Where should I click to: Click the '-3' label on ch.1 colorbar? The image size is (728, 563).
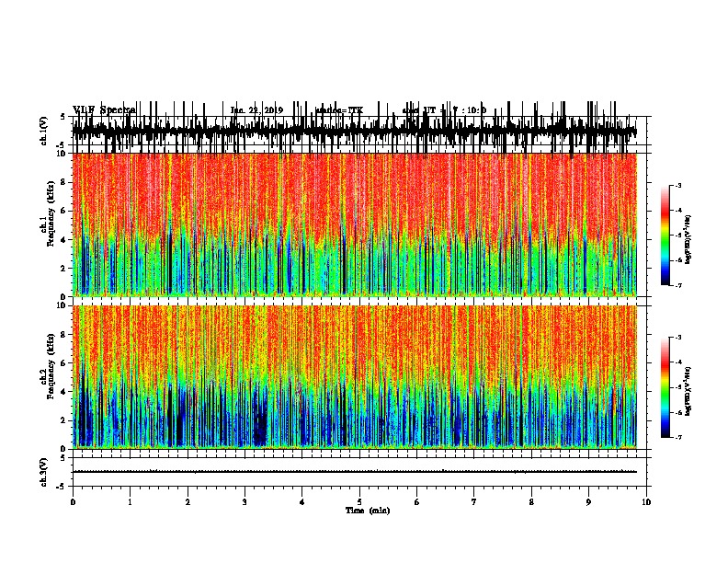coord(677,186)
